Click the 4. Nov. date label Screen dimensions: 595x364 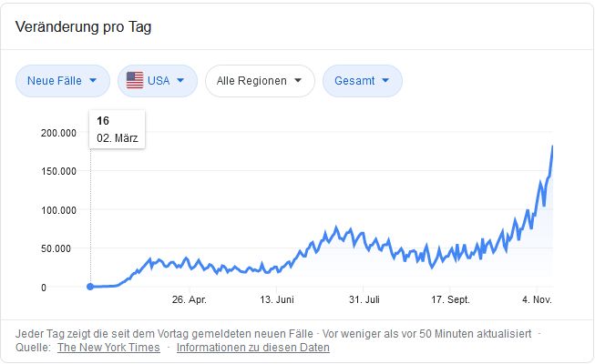(x=537, y=299)
